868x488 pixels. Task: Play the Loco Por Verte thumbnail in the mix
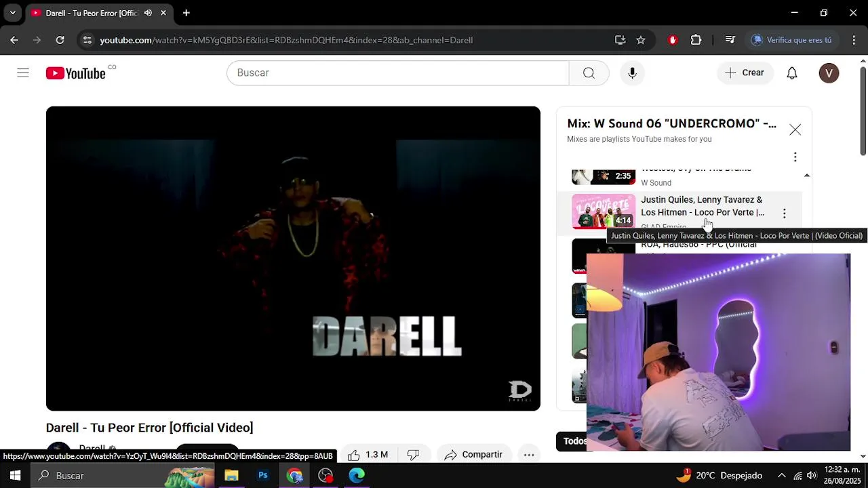tap(604, 211)
